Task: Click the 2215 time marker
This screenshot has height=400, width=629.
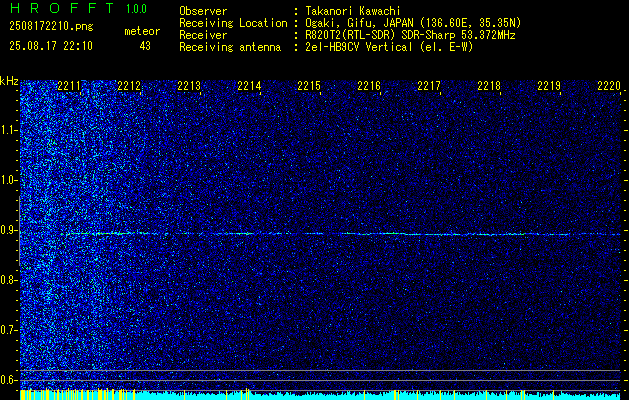Action: pyautogui.click(x=309, y=86)
